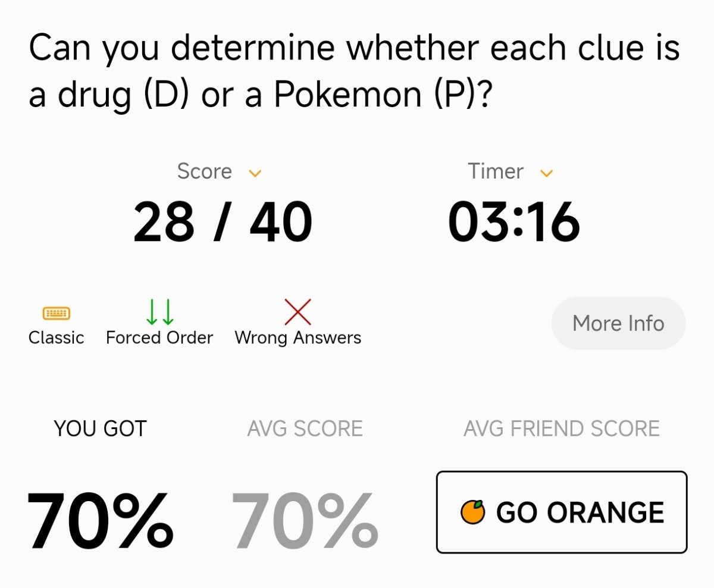
Task: Click the 28 / 40 score value
Action: (223, 223)
